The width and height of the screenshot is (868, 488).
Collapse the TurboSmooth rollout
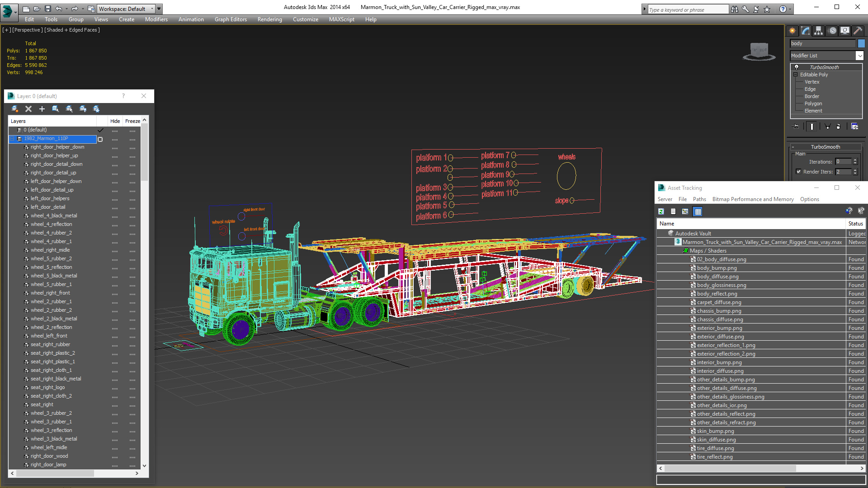(x=793, y=147)
